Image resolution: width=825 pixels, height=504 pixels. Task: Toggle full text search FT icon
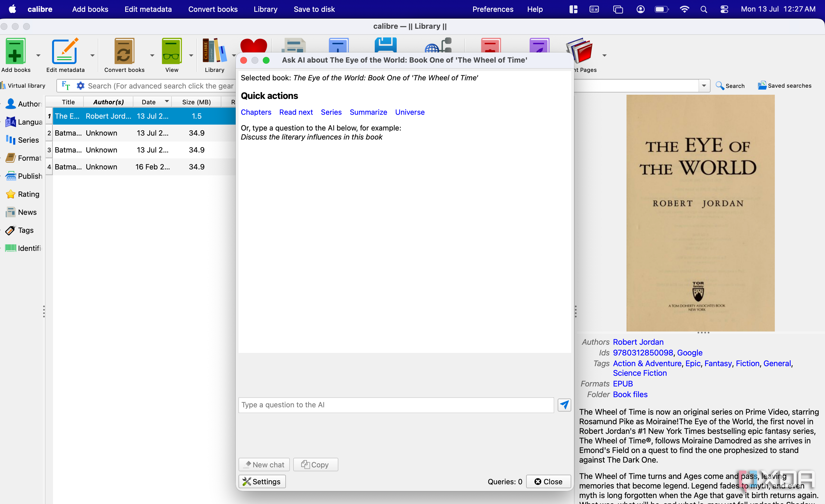coord(66,86)
